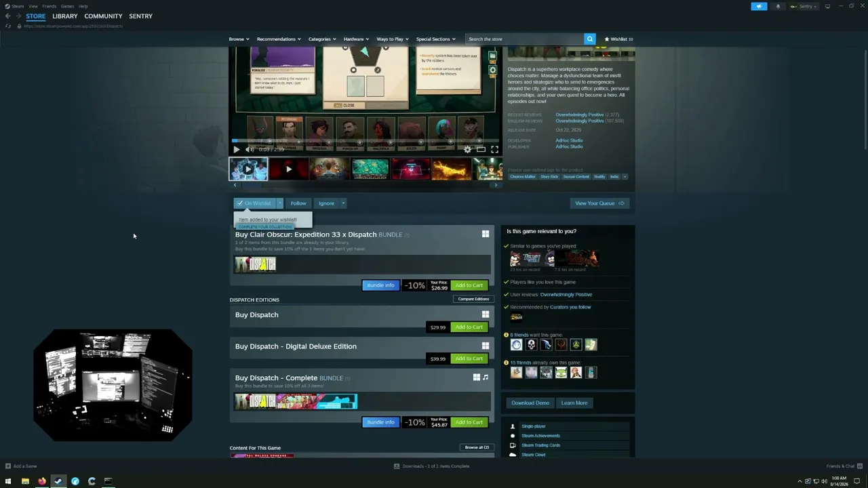Toggle Ignore for this game
Screen dimensions: 868x488
point(326,203)
